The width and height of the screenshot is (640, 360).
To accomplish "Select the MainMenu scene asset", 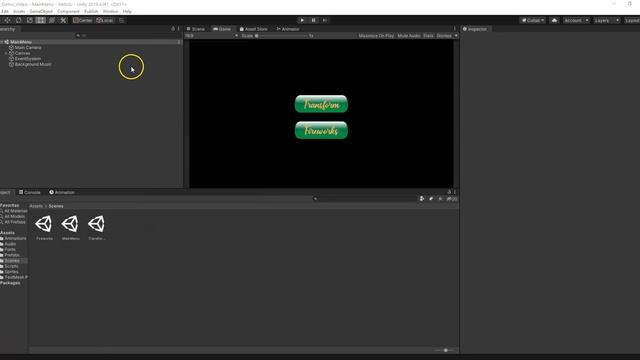I will click(70, 227).
